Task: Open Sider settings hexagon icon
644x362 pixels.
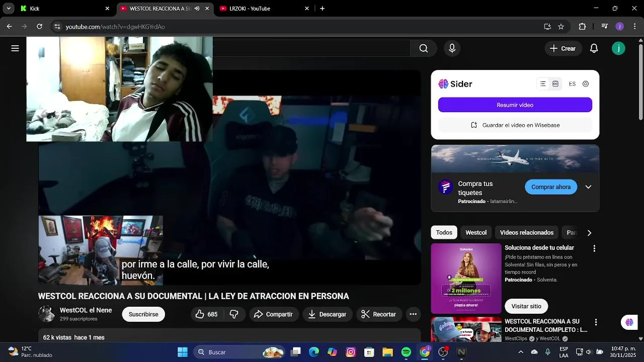Action: 586,84
